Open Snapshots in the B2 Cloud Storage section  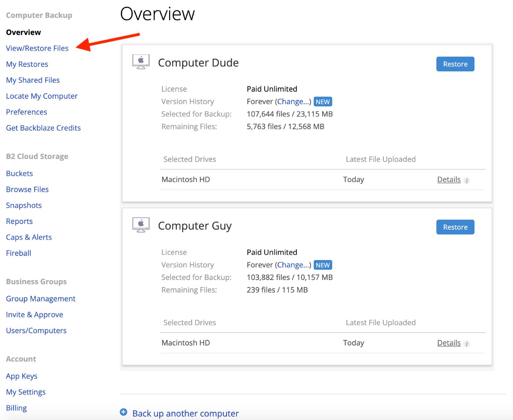pos(23,205)
